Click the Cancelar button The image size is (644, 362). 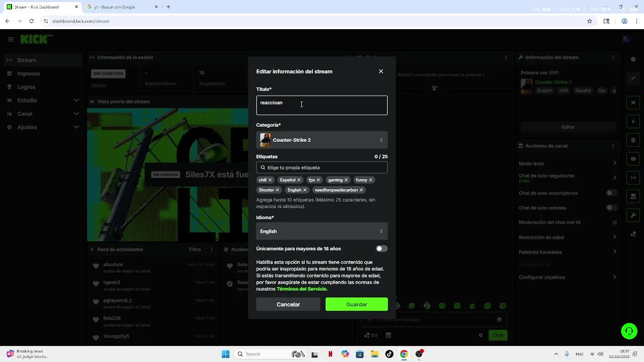(288, 304)
